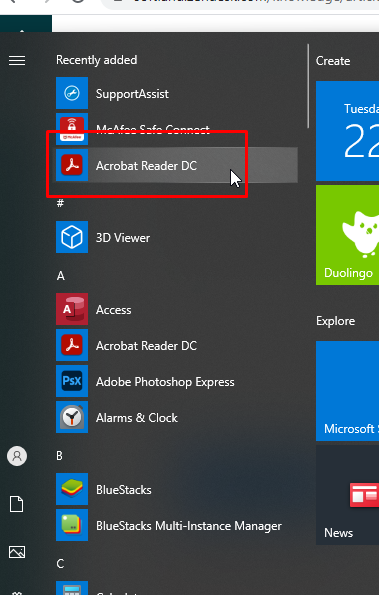Expand the Start menu hamburger button
Screen dimensions: 379x595
17,61
